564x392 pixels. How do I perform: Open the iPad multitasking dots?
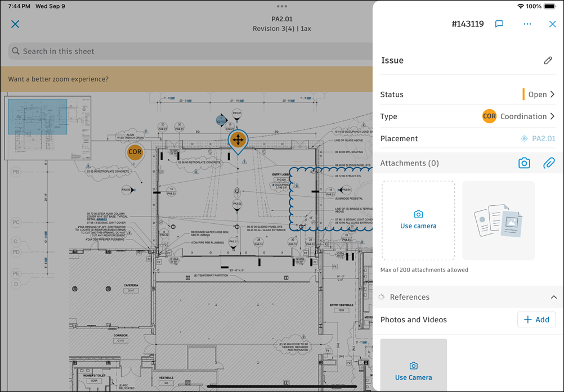(x=282, y=6)
